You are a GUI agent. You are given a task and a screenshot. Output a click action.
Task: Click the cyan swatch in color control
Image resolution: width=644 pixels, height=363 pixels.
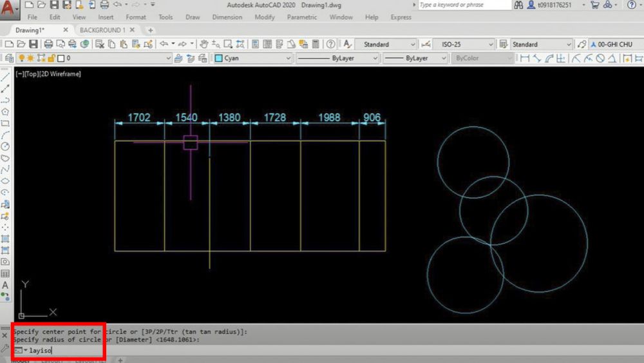[219, 59]
